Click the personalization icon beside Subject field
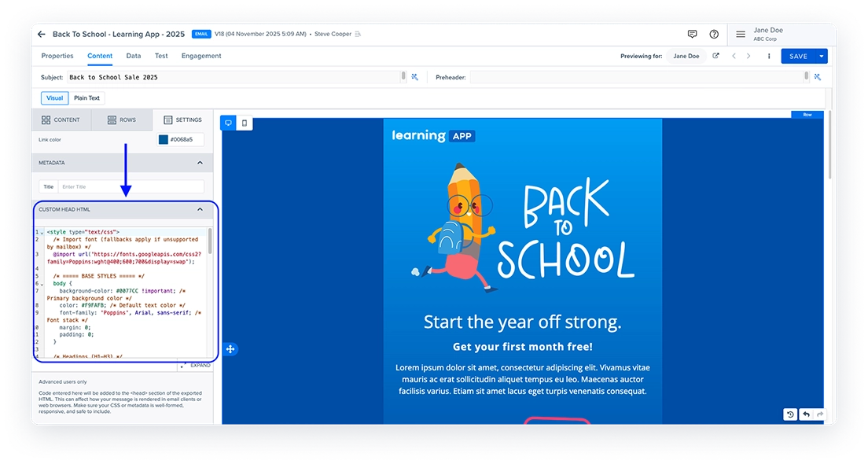 (x=414, y=77)
